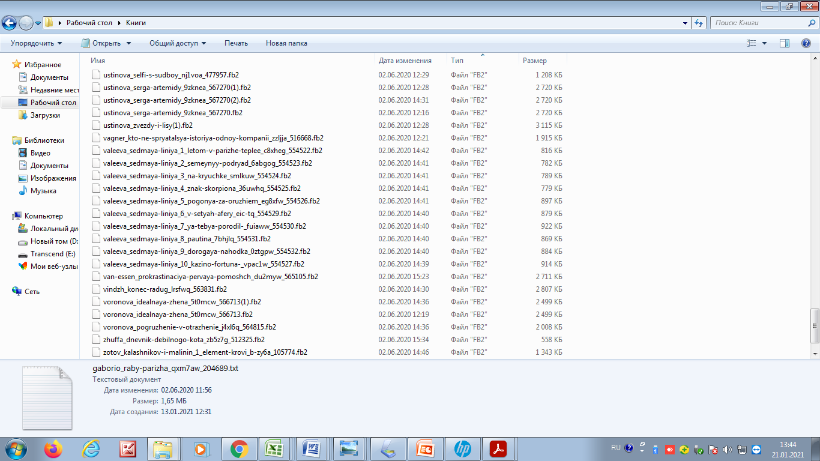Toggle the preview pane button
Image resolution: width=820 pixels, height=461 pixels.
tap(787, 44)
